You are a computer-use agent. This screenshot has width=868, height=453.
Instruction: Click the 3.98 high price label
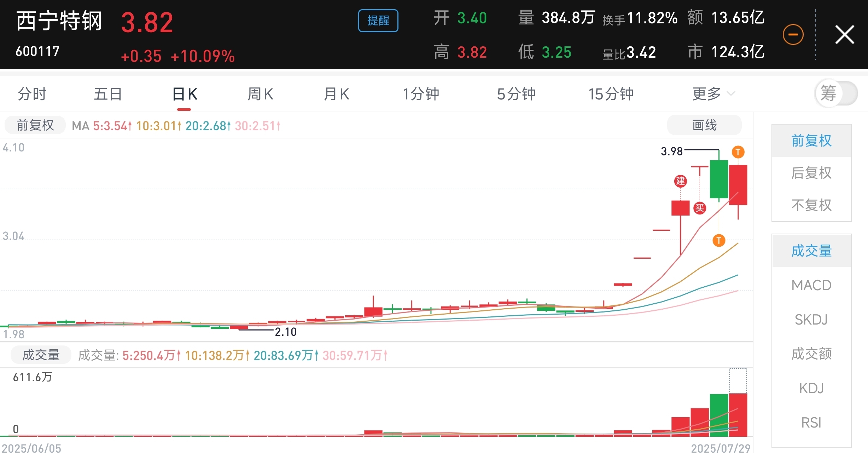(672, 151)
